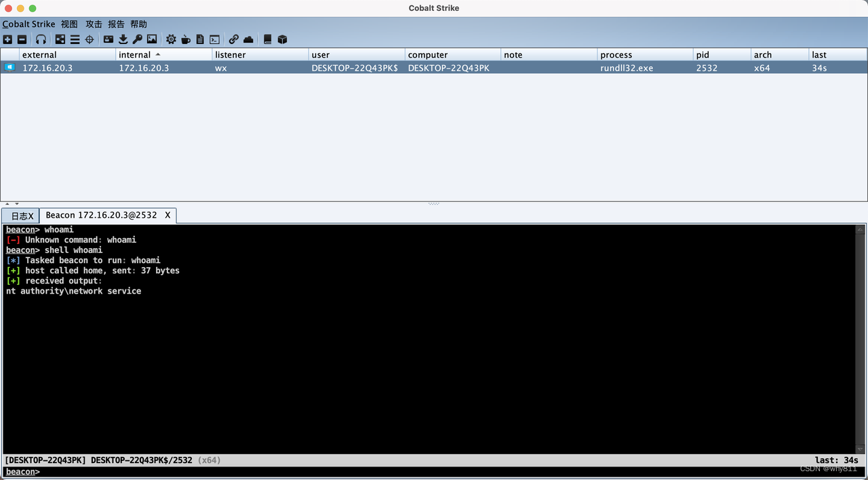The image size is (868, 480).
Task: Open MS Office macro document icon
Action: (x=200, y=39)
